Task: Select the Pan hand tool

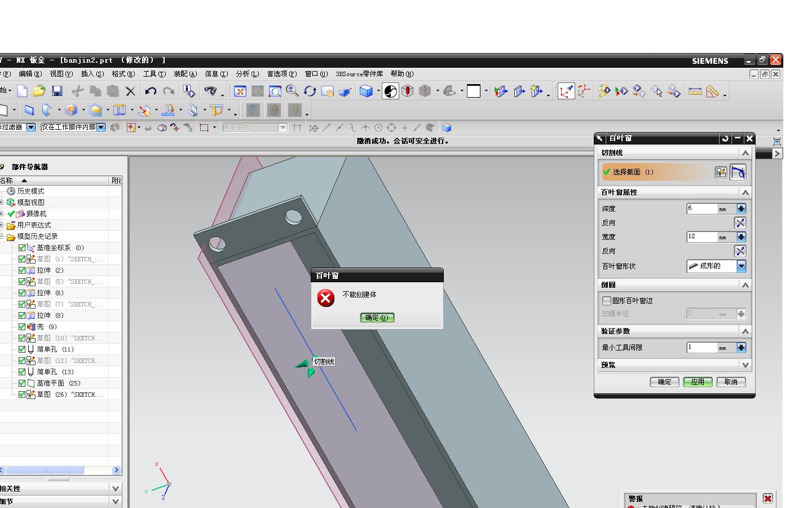Action: pyautogui.click(x=327, y=91)
